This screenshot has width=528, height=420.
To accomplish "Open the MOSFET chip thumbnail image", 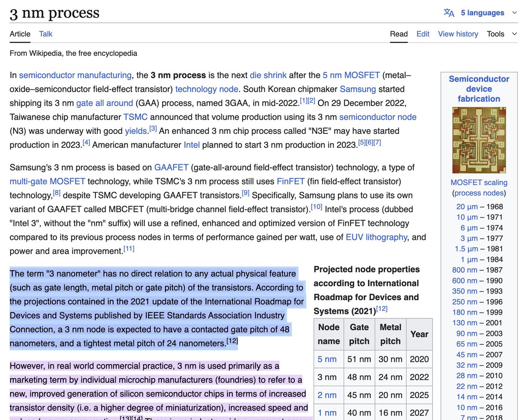I will click(479, 140).
